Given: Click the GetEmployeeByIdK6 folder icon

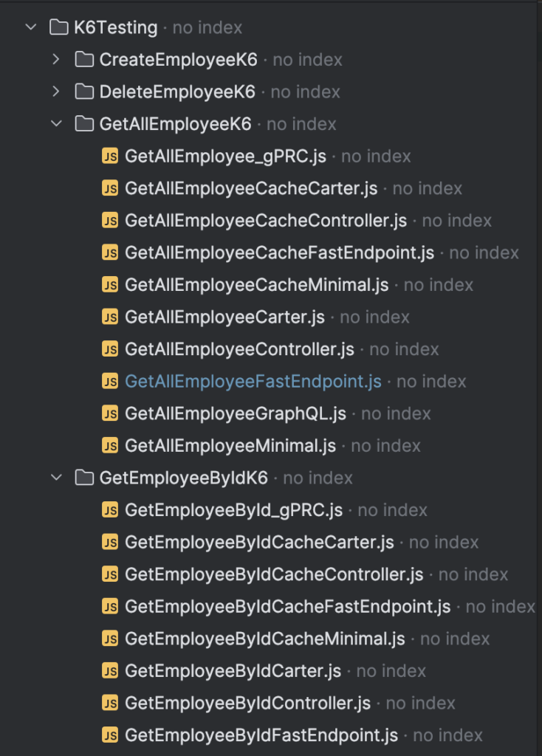Looking at the screenshot, I should tap(84, 478).
